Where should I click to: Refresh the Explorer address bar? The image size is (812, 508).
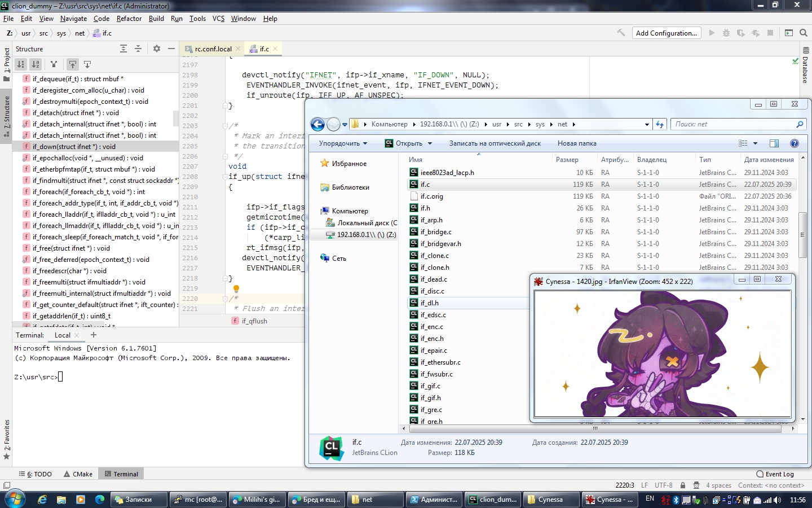(x=660, y=124)
